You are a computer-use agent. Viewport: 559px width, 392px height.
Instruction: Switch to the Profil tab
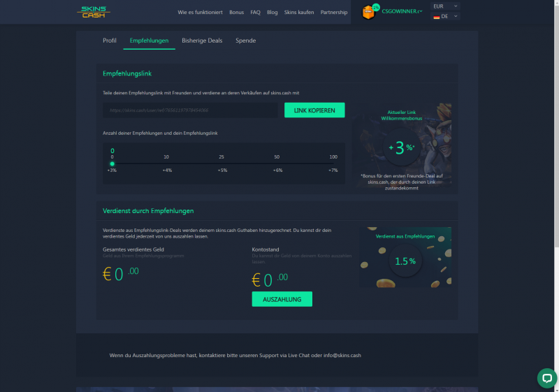[110, 41]
